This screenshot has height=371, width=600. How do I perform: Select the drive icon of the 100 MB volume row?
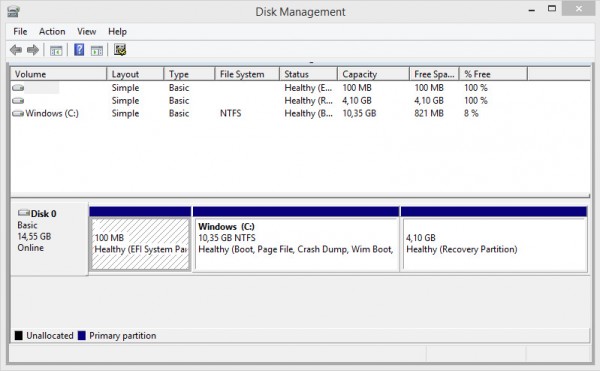click(x=18, y=88)
